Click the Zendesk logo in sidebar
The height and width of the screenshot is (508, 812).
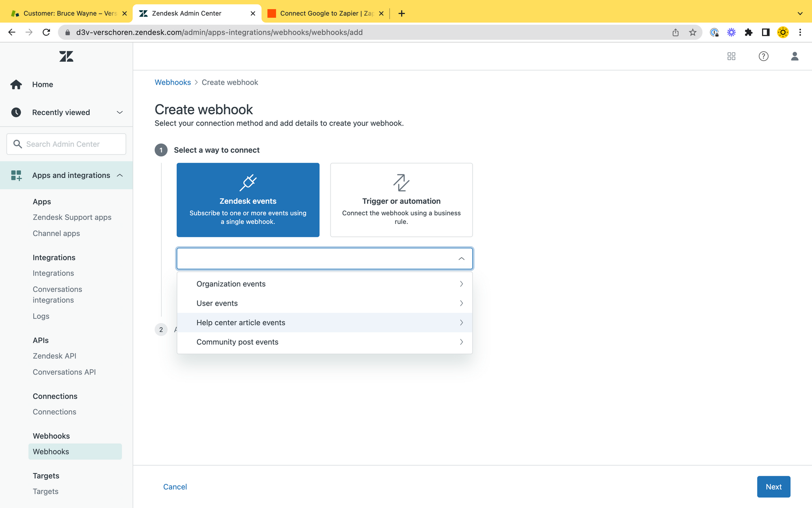(x=66, y=56)
